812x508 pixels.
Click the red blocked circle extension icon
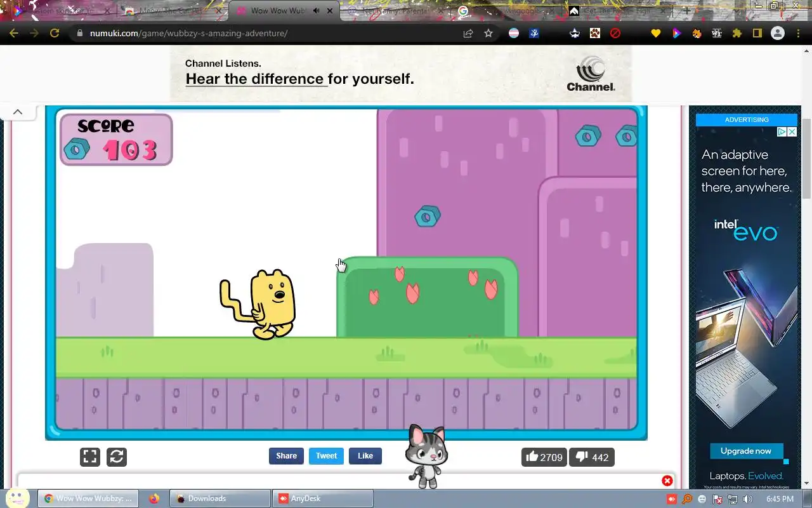pos(615,33)
